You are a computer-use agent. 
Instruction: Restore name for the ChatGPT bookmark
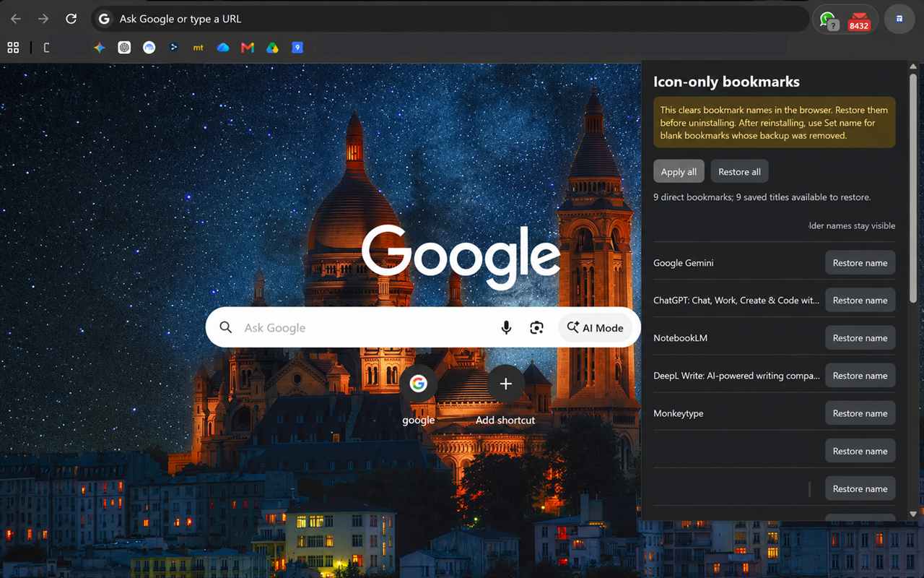click(860, 301)
